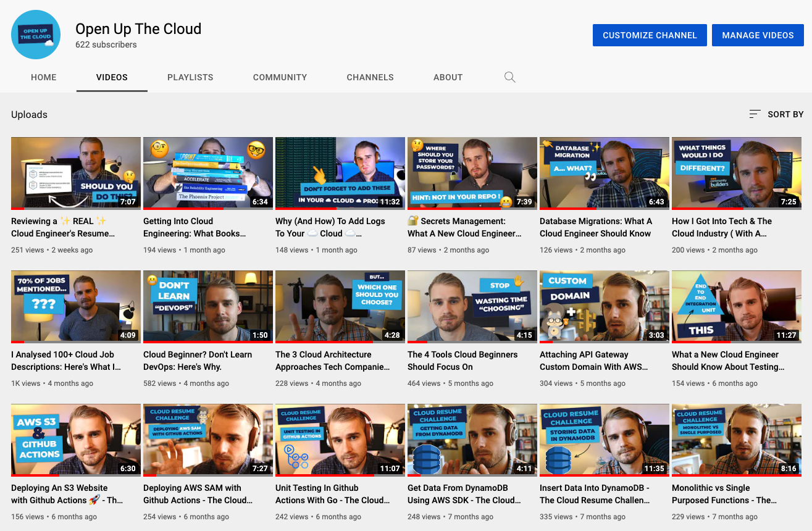
Task: Click the Secrets Management video thumbnail
Action: [472, 173]
